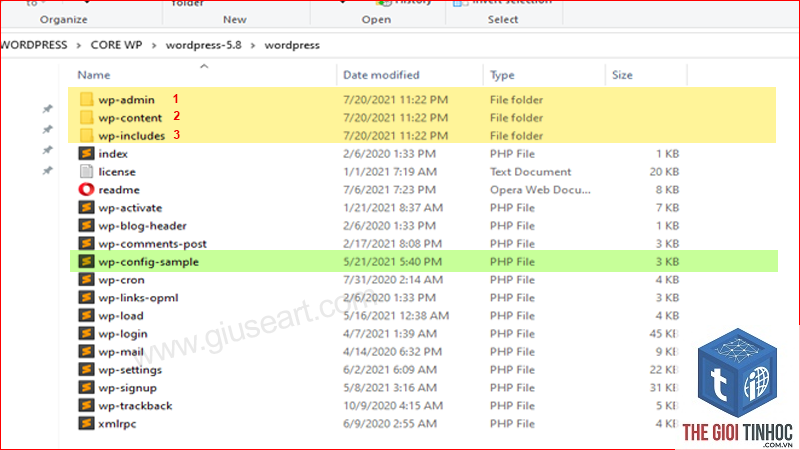This screenshot has height=450, width=800.
Task: Select the wp-blog-header file name
Action: pos(142,226)
